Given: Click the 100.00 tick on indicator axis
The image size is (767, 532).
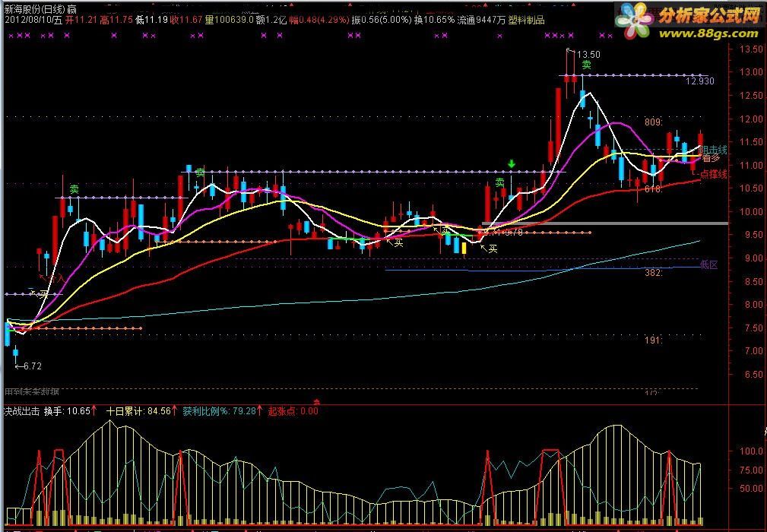Looking at the screenshot, I should (751, 451).
